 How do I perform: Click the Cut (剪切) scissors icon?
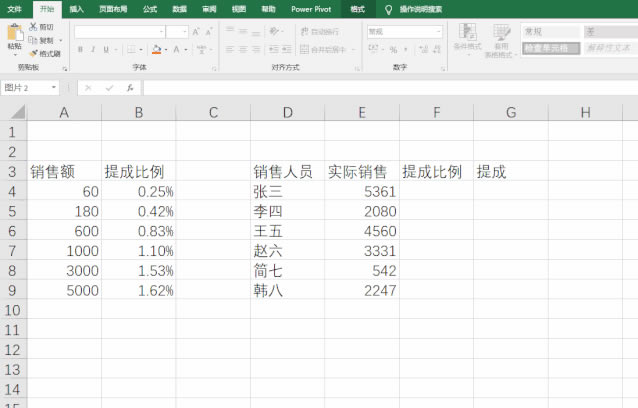pyautogui.click(x=33, y=27)
